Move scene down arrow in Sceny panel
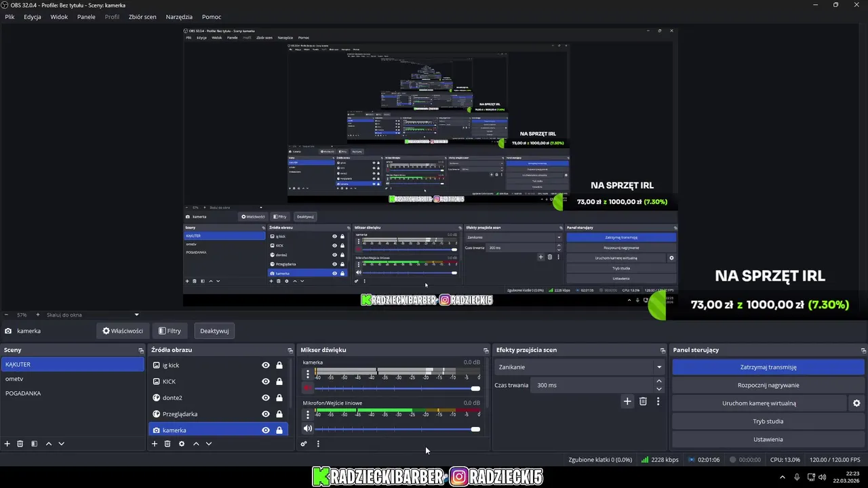 point(61,444)
